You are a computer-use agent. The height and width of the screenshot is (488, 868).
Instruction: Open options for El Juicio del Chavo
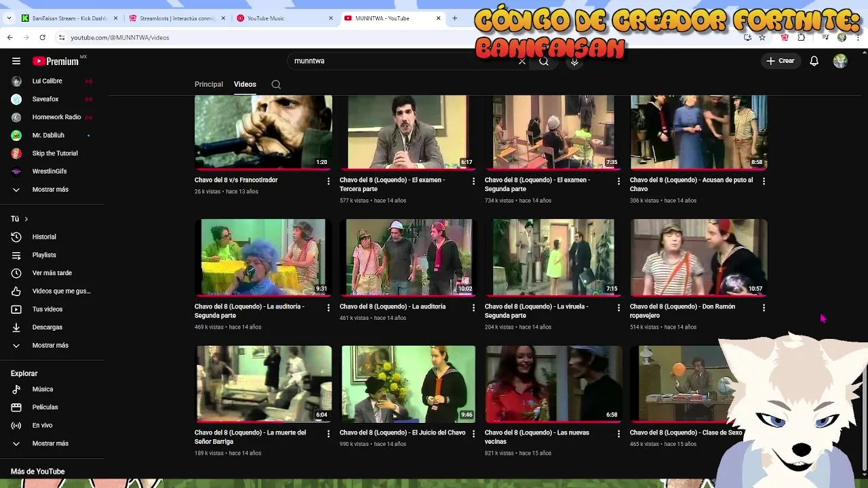click(x=473, y=434)
